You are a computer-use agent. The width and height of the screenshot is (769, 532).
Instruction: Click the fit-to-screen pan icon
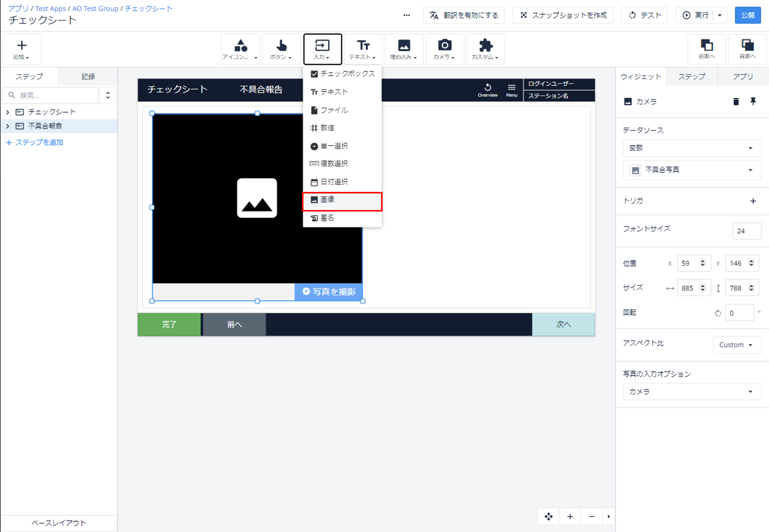click(549, 516)
